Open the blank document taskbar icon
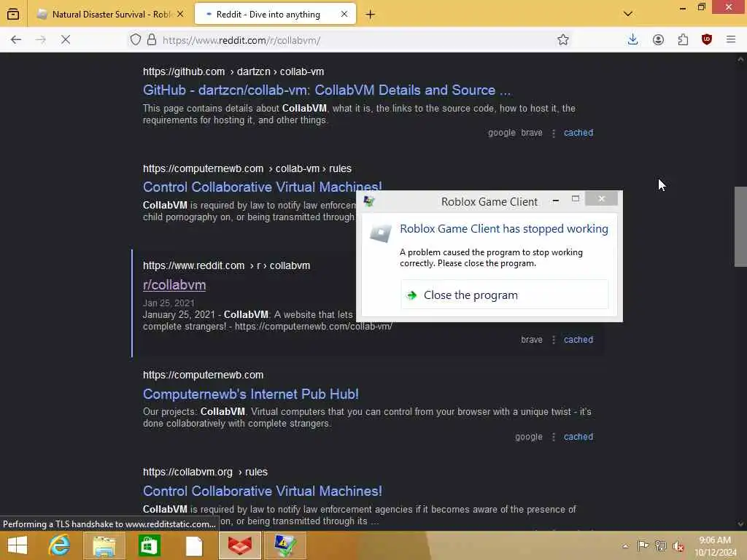The image size is (747, 560). pyautogui.click(x=194, y=545)
